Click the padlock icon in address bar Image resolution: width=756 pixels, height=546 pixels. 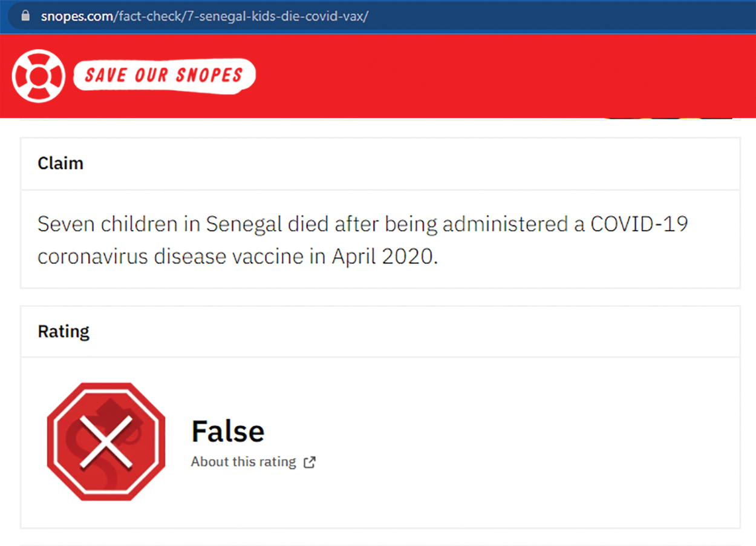[x=25, y=16]
